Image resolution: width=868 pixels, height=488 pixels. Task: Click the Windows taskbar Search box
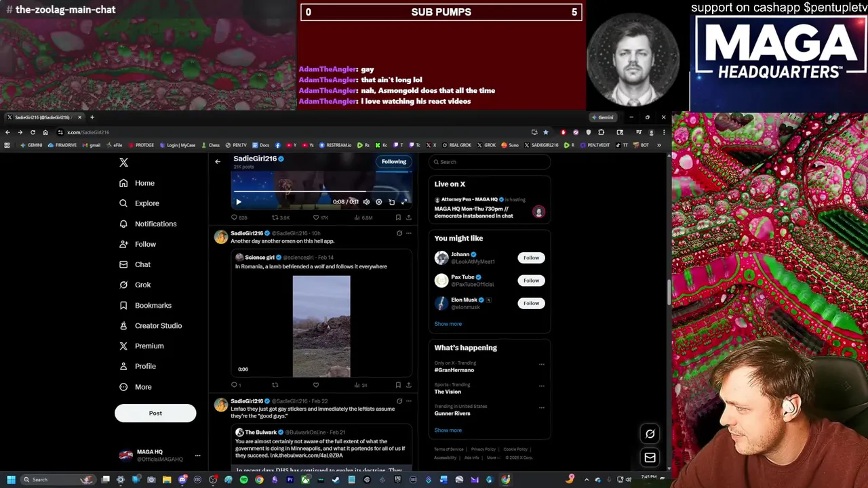(x=58, y=480)
